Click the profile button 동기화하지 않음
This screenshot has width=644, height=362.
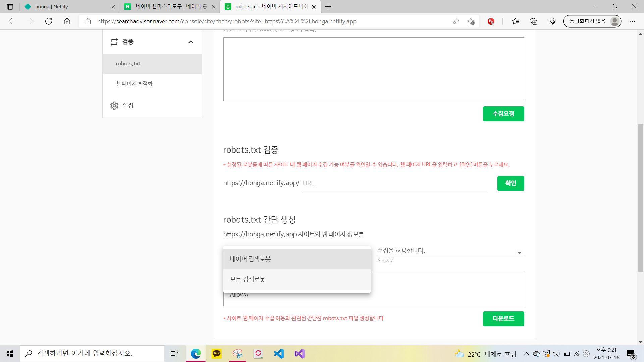point(592,21)
